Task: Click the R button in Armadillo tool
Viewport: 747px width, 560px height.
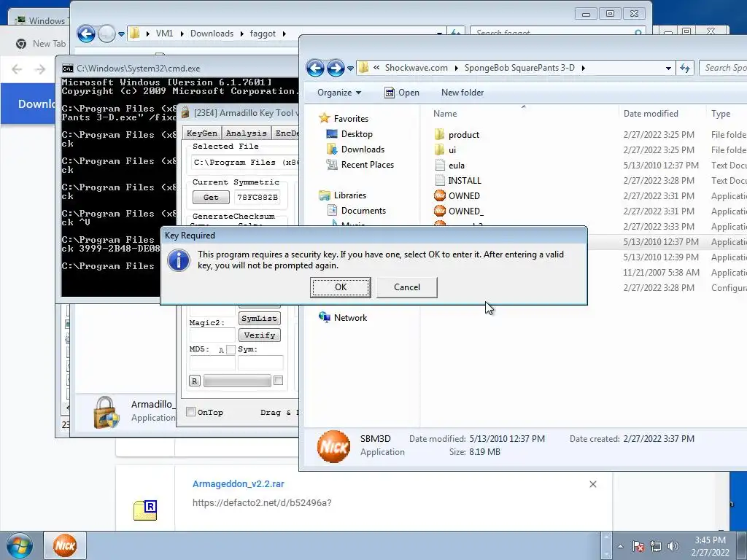Action: click(x=194, y=381)
